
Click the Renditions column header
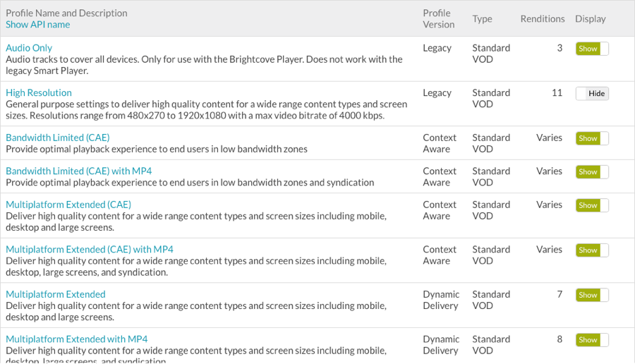[x=543, y=19]
